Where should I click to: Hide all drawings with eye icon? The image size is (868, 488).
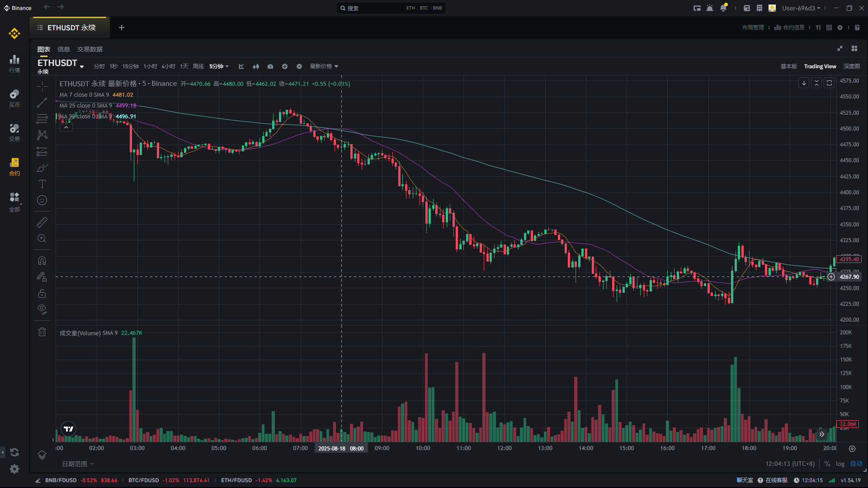42,310
